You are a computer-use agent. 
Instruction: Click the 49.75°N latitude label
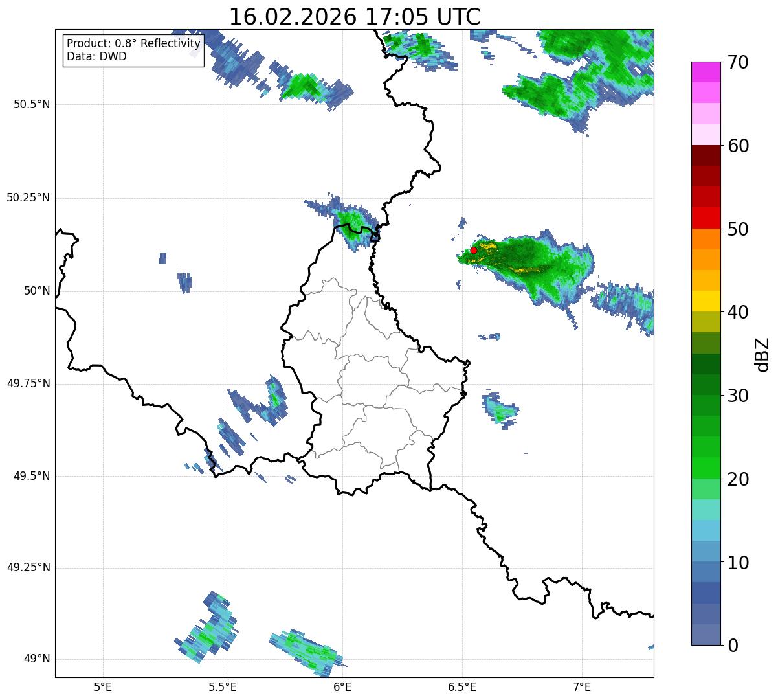(x=28, y=383)
